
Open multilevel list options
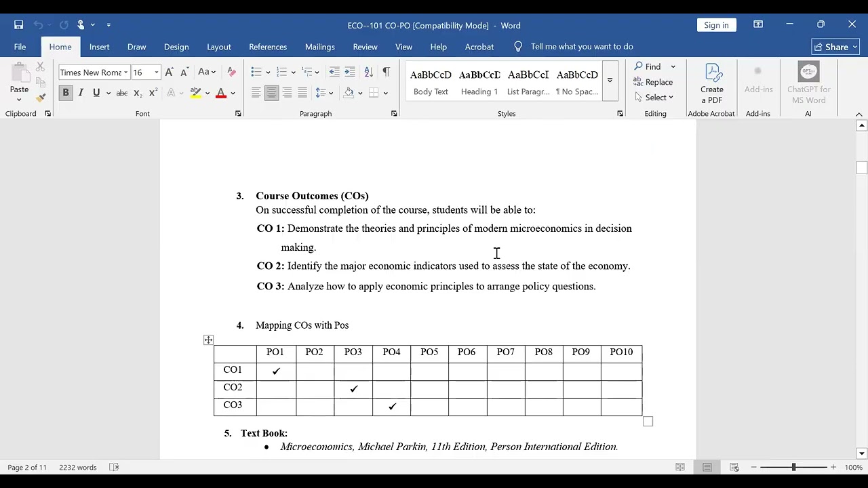(x=310, y=73)
